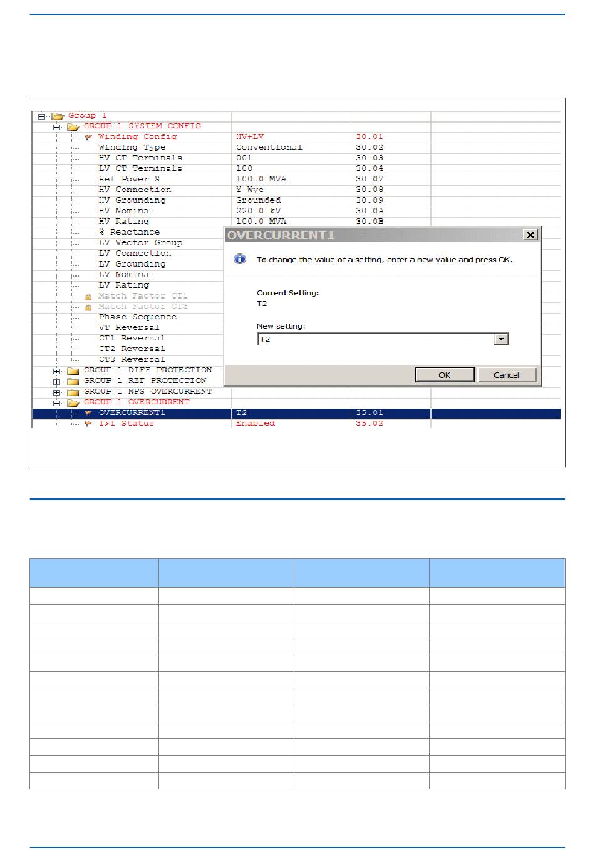Select the LV Rating setting
595x868 pixels.
point(124,285)
